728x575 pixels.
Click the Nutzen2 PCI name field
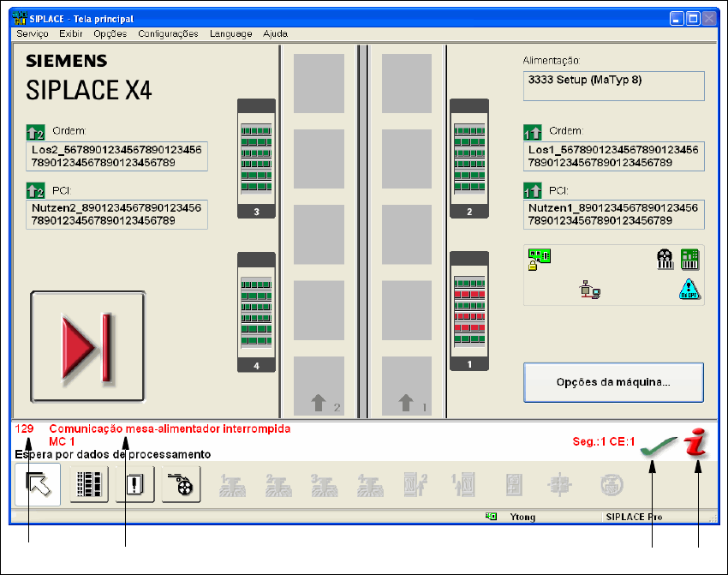pos(116,214)
